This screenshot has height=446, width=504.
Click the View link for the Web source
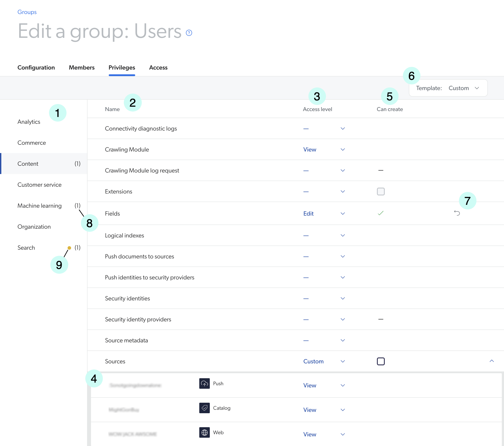point(310,434)
